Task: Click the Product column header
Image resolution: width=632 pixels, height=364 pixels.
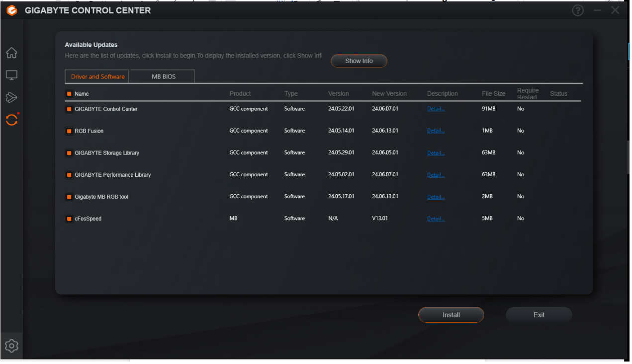Action: pyautogui.click(x=240, y=93)
